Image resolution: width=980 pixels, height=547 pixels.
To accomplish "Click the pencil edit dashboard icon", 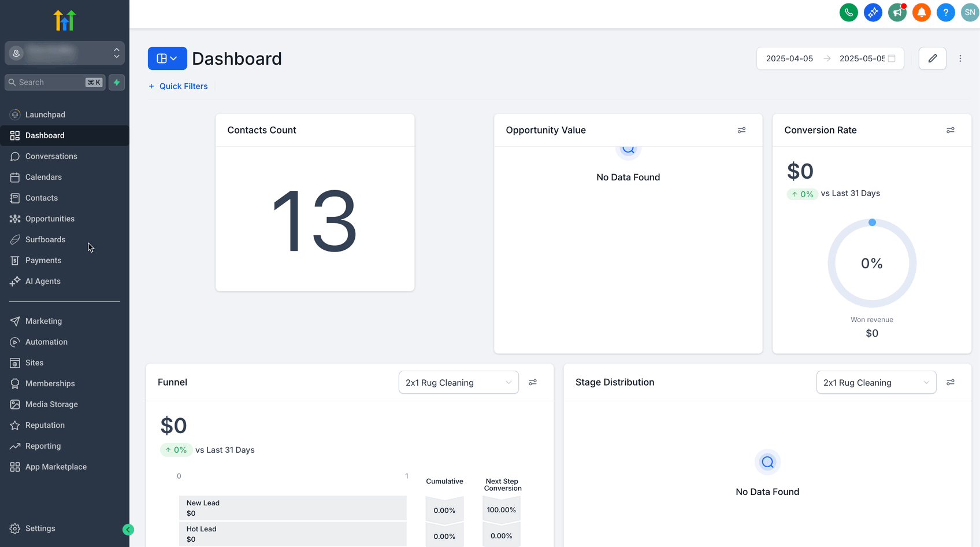I will coord(932,58).
